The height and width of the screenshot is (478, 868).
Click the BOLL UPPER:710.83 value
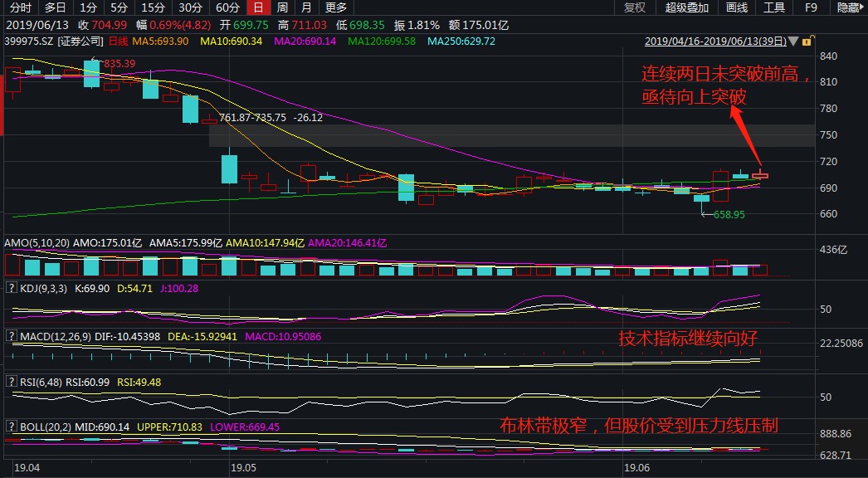(169, 427)
